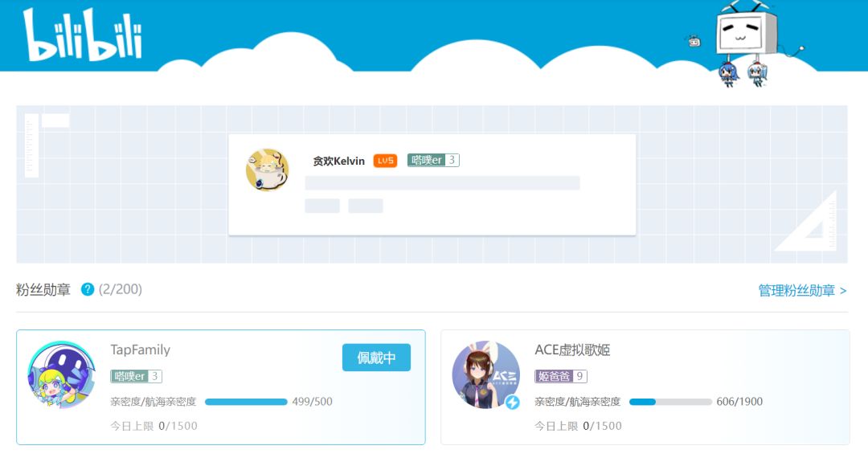Open the ACE虚拟歌姬 avatar
The width and height of the screenshot is (868, 454).
click(486, 374)
